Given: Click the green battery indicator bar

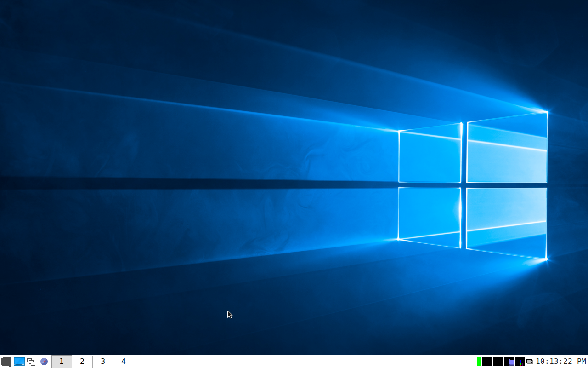Looking at the screenshot, I should [x=479, y=362].
